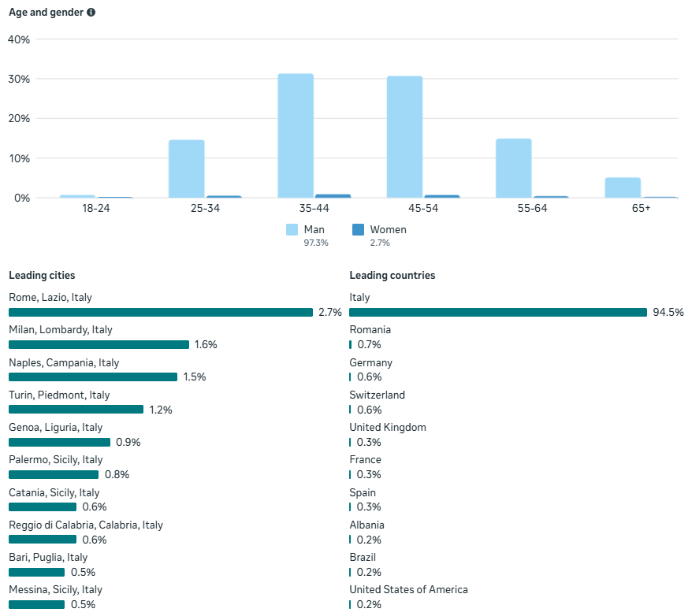Viewport: 692px width, 616px height.
Task: Click the Rome, Lazio, Italy bar
Action: click(x=161, y=312)
